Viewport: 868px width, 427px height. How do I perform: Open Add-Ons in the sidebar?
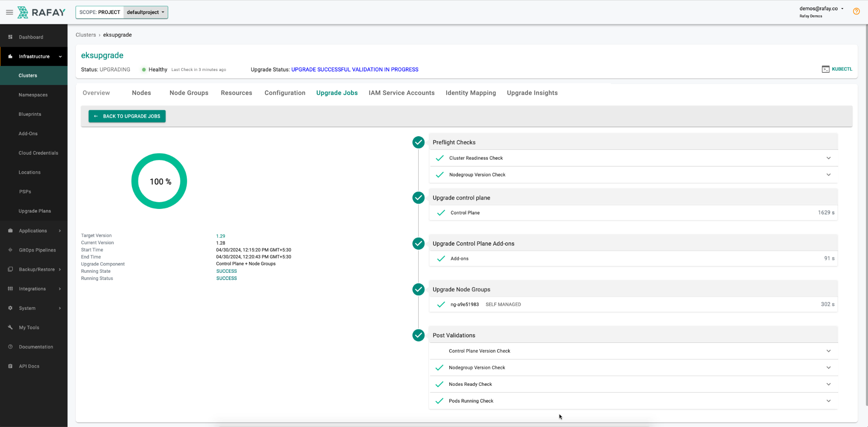pos(28,134)
